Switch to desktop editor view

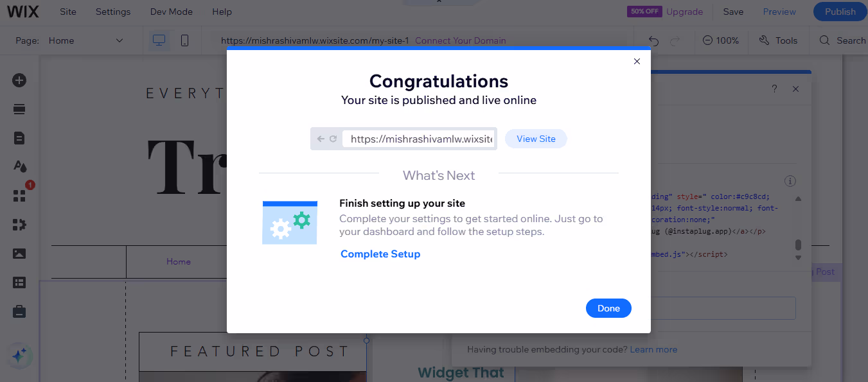(159, 40)
